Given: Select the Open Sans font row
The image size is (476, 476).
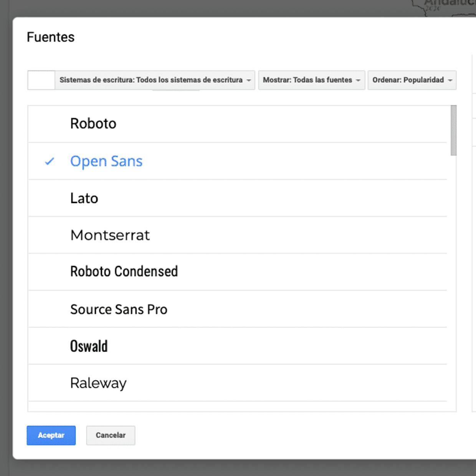Looking at the screenshot, I should click(238, 161).
